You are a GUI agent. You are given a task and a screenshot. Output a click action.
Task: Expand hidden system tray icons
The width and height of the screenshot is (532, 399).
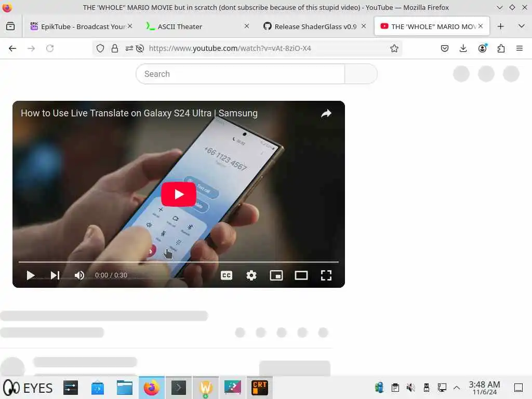click(457, 388)
